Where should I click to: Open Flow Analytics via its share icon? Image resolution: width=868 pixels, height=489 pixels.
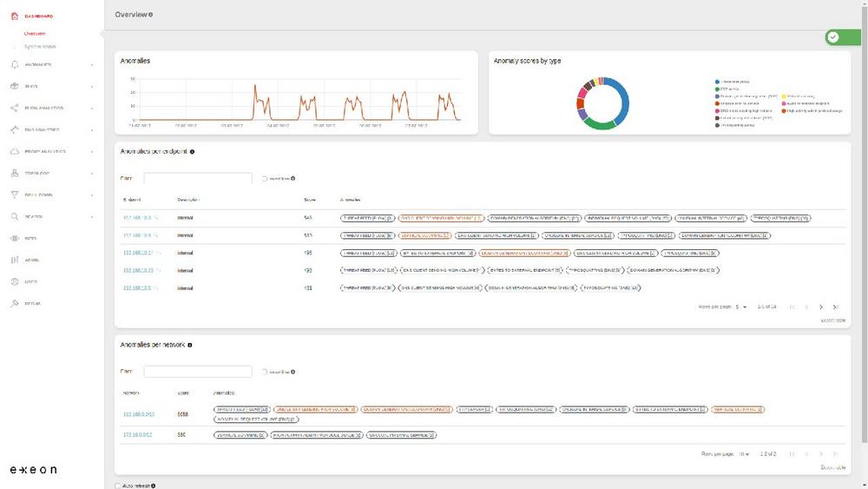14,108
